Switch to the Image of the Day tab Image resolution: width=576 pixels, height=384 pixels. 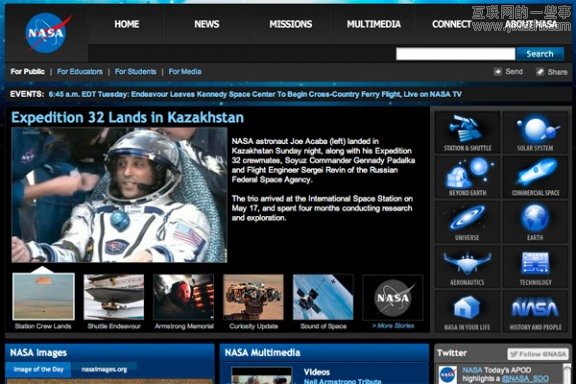pos(39,369)
